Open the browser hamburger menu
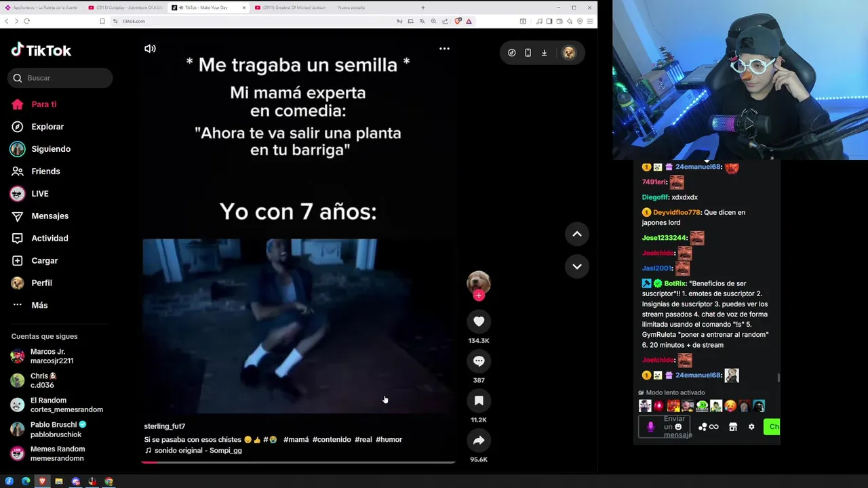The width and height of the screenshot is (868, 488). [x=590, y=21]
